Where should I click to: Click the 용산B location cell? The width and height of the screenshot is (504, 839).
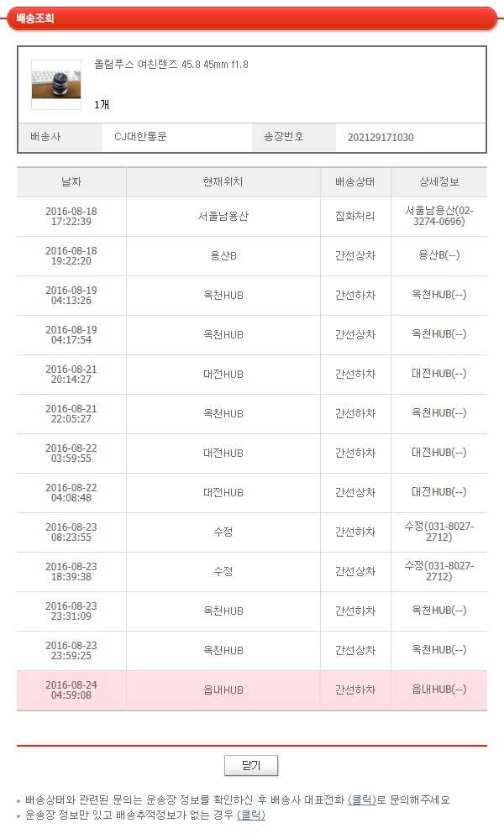click(223, 256)
